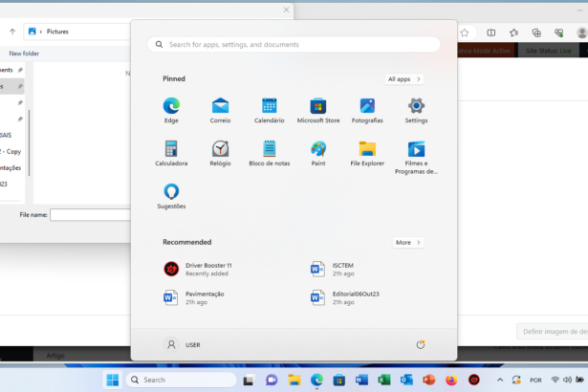Open Settings from pinned apps
The image size is (588, 392).
click(x=416, y=110)
